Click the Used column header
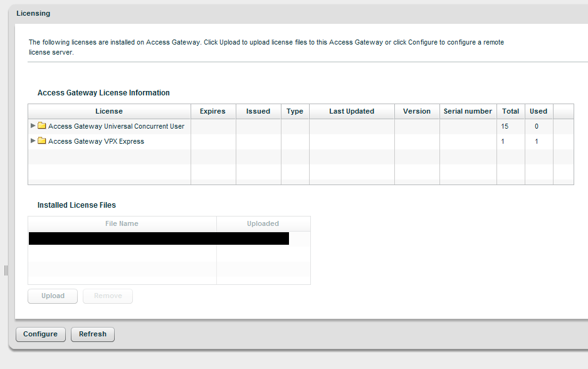The image size is (588, 369). (538, 112)
